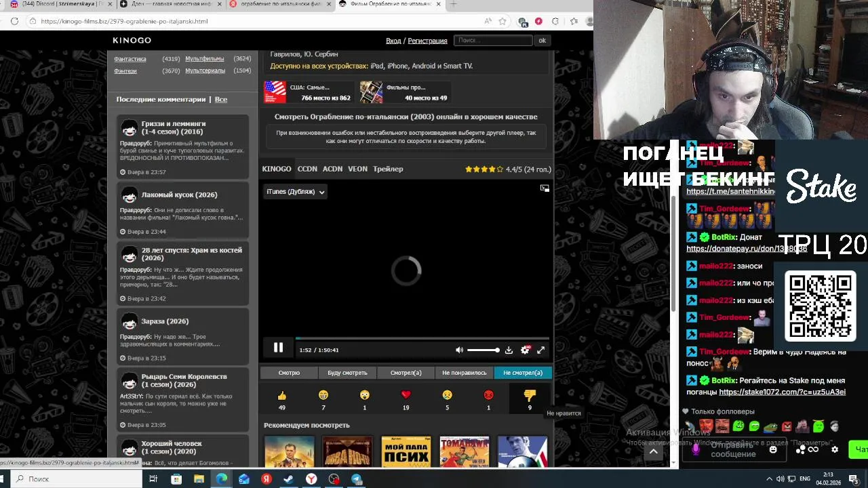Image resolution: width=868 pixels, height=488 pixels.
Task: Mark film as Смотрел(а)
Action: coord(406,373)
